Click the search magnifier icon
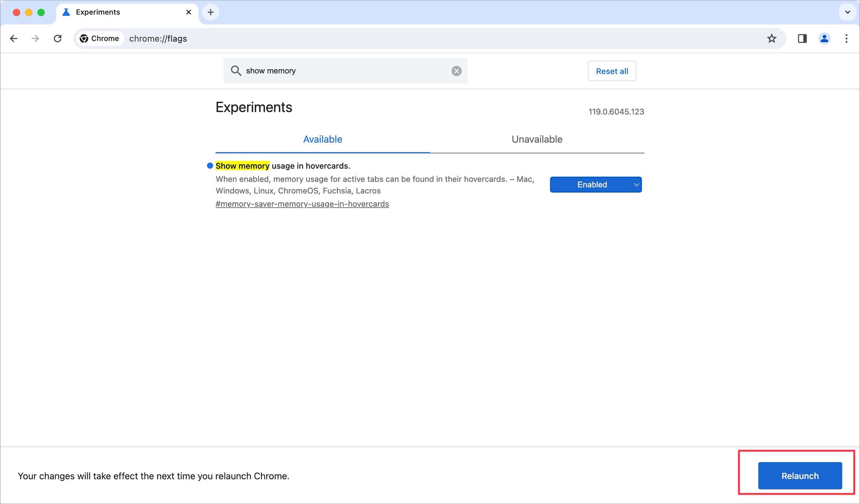Image resolution: width=860 pixels, height=504 pixels. [236, 71]
